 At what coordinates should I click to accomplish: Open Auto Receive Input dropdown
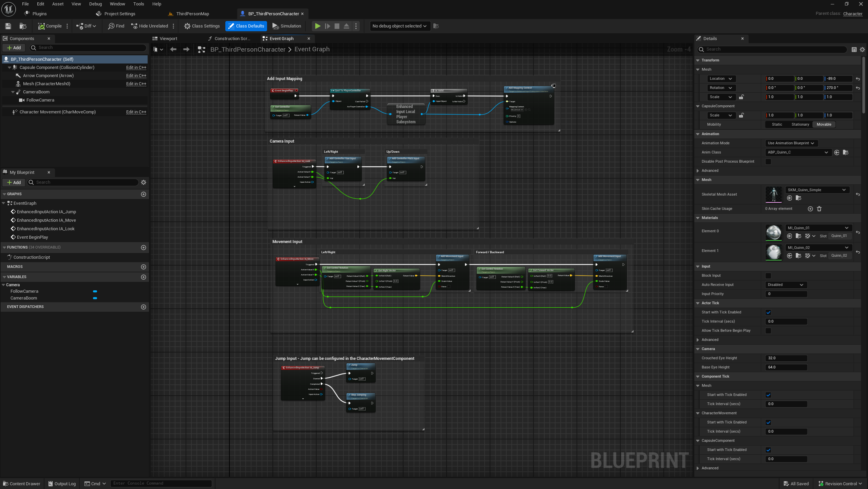coord(786,285)
